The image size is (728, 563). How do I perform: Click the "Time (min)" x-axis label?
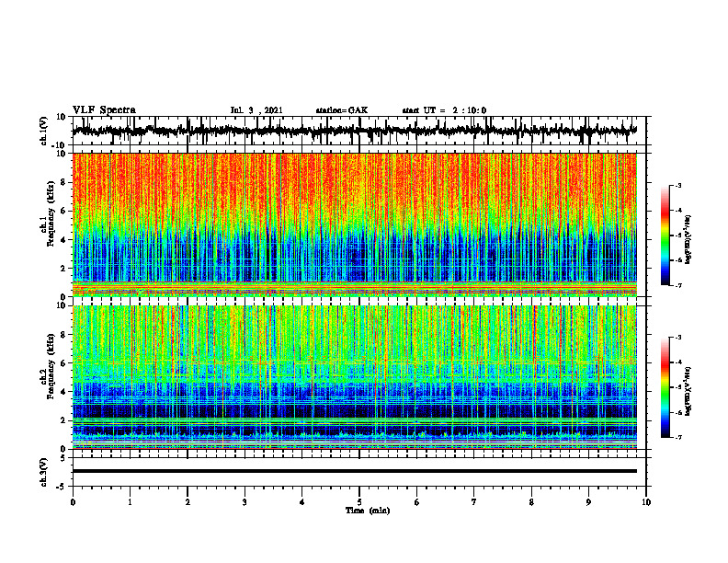368,511
